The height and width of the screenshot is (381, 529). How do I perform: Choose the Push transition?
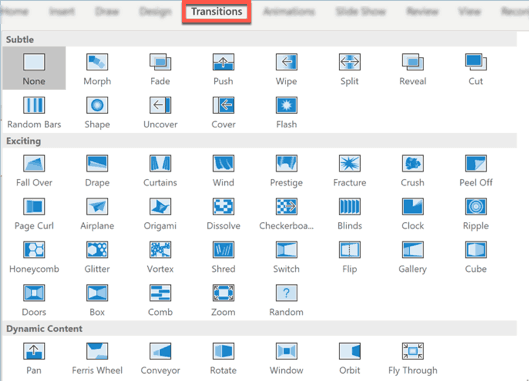223,69
